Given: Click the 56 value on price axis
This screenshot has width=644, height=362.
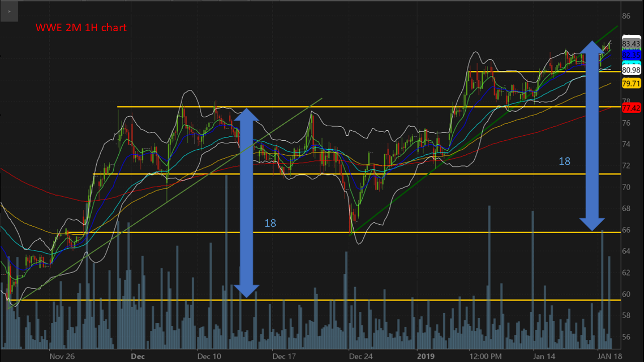Looking at the screenshot, I should pos(626,336).
